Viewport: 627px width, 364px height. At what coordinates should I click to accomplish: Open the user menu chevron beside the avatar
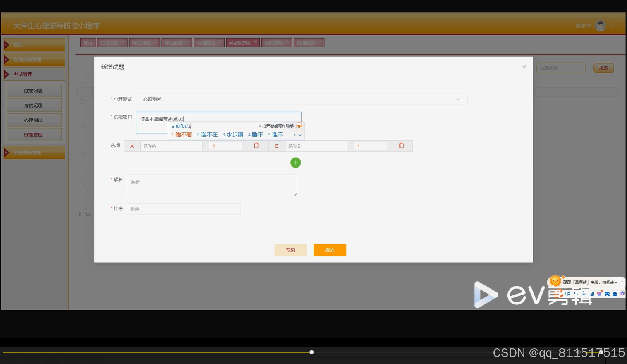611,26
